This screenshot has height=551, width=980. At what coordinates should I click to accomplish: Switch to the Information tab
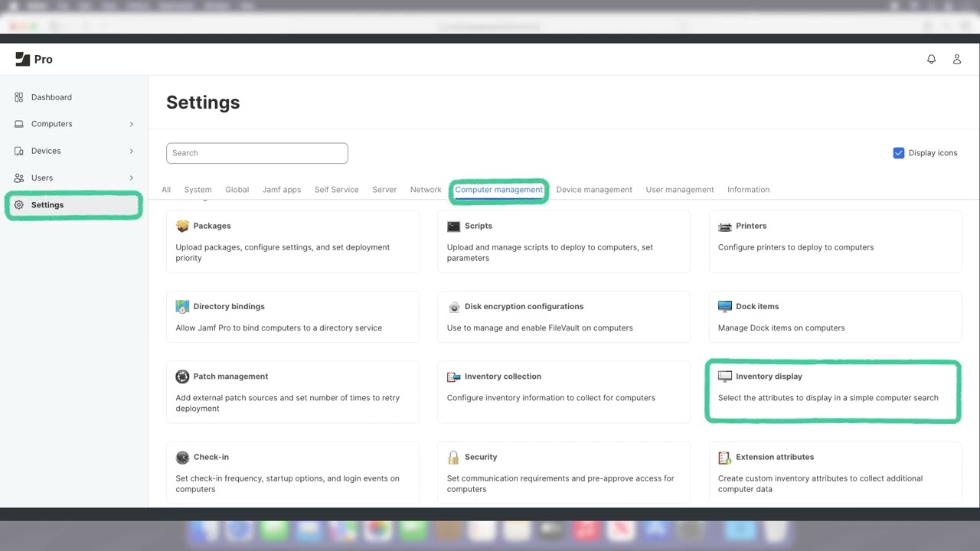pos(748,190)
